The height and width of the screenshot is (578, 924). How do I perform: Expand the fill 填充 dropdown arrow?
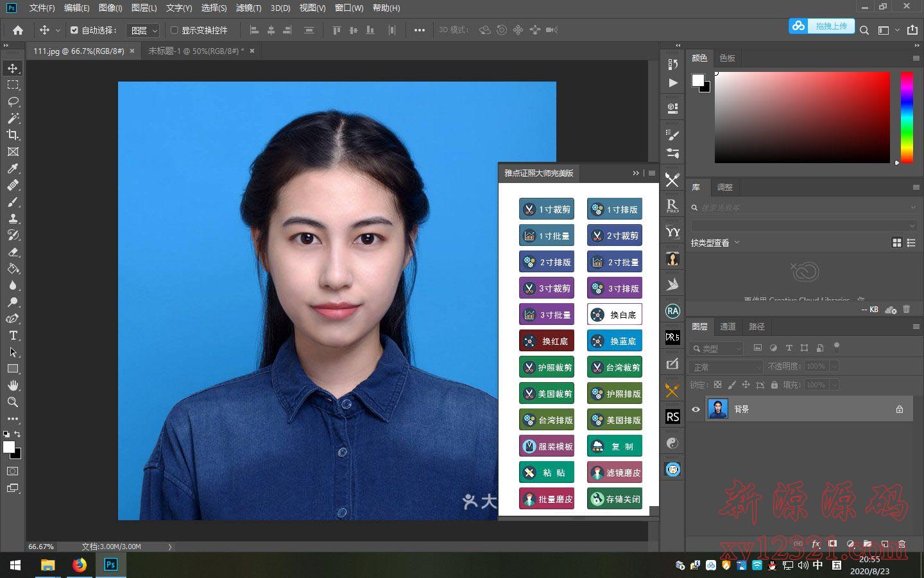(834, 385)
